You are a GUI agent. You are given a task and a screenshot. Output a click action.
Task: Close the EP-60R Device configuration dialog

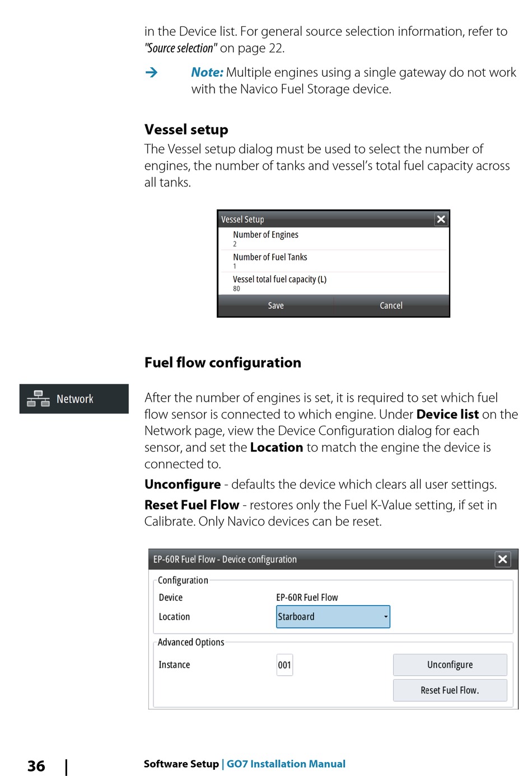[502, 559]
